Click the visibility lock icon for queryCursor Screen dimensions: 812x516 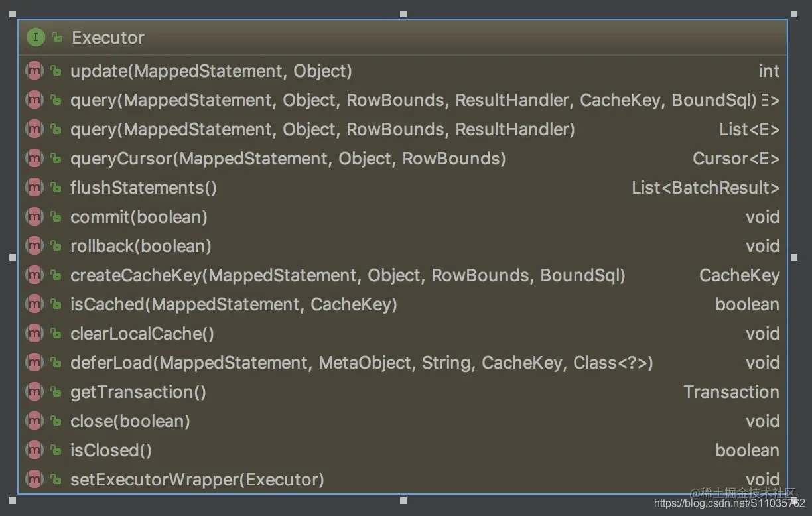tap(56, 159)
